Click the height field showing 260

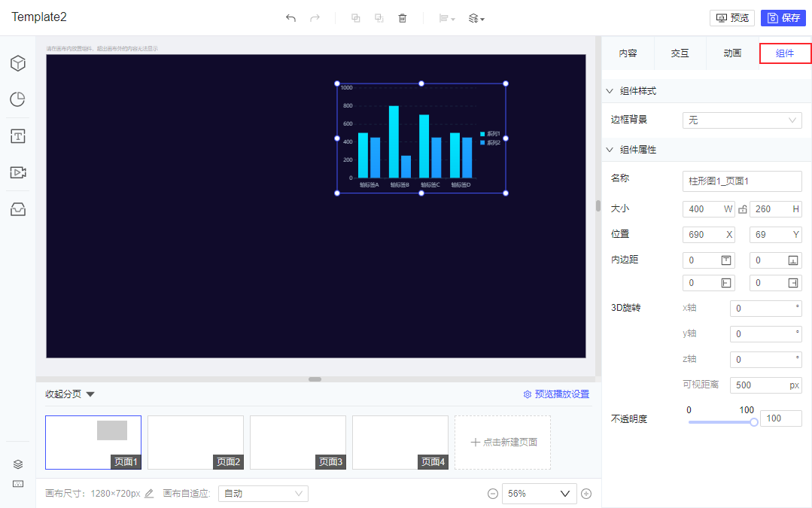(776, 209)
